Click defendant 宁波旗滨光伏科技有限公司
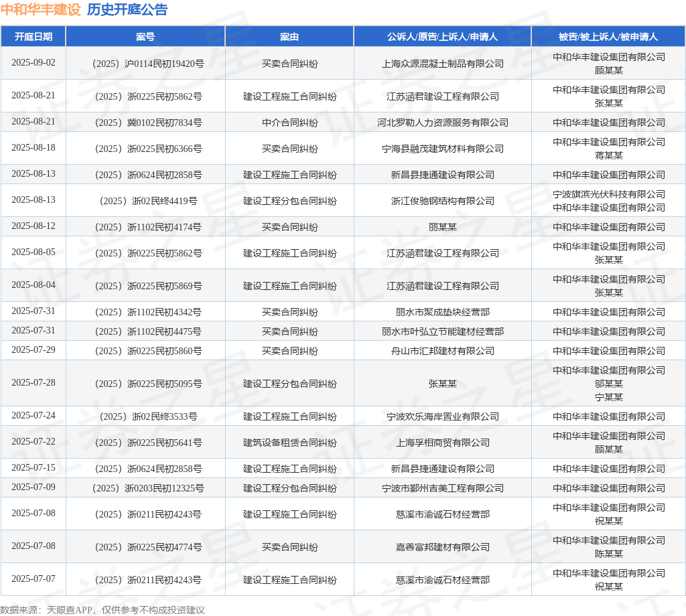Viewport: 686px width, 616px height. tap(608, 194)
